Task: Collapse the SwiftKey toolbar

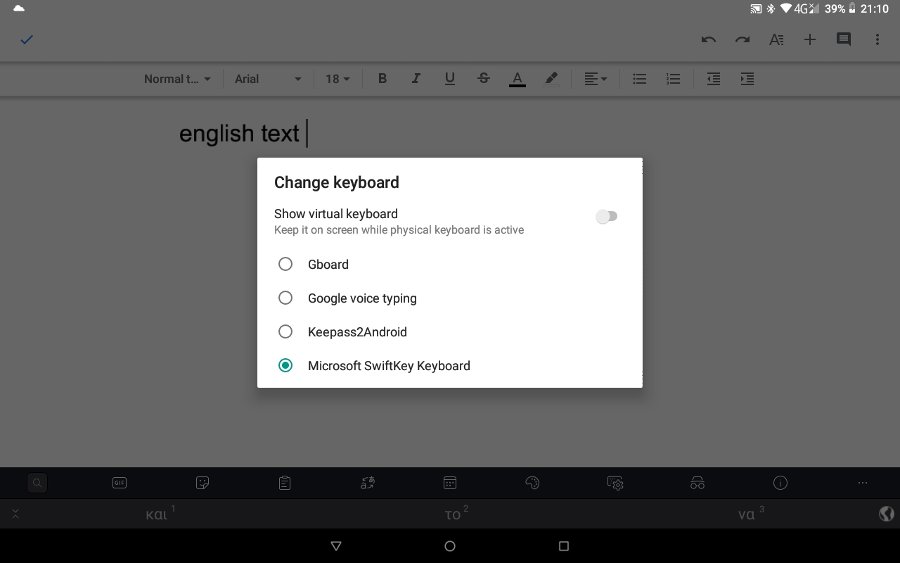Action: pyautogui.click(x=15, y=514)
